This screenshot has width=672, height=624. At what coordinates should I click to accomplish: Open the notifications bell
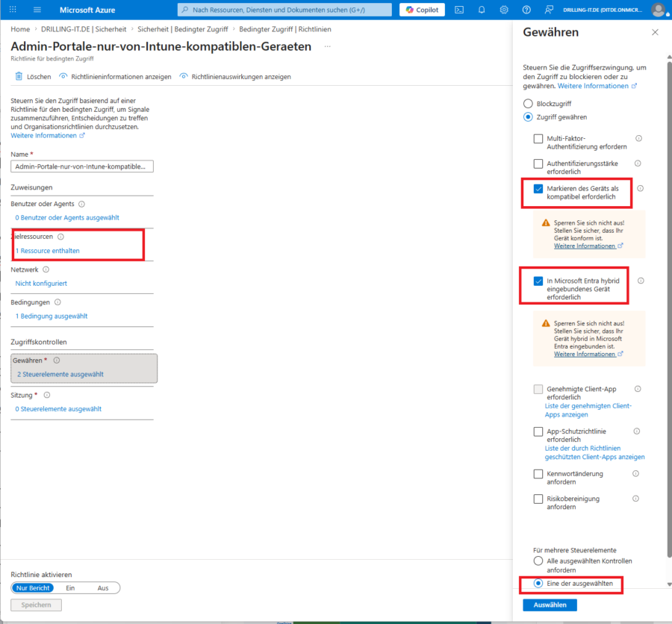coord(482,10)
